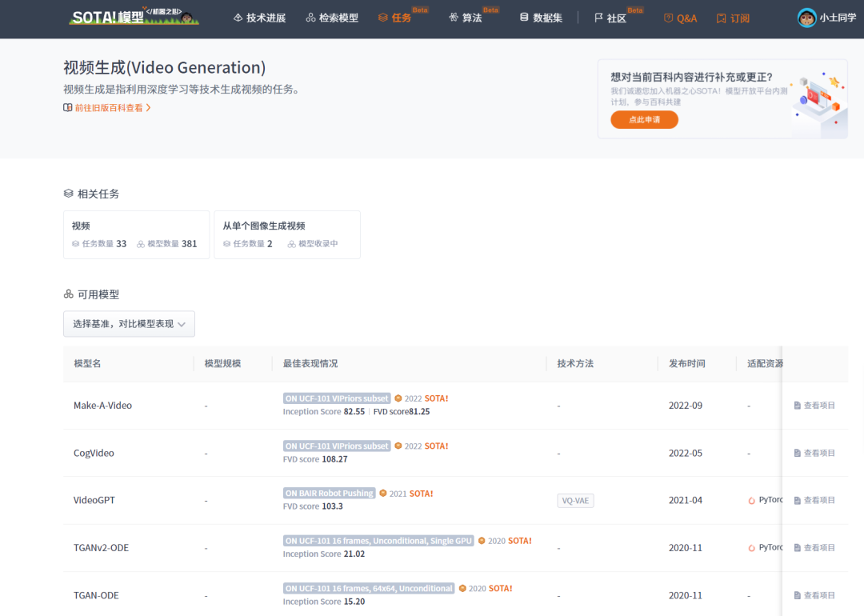Click the UCF-101 VIPriors subset tag for CogVideo
864x616 pixels.
click(337, 446)
